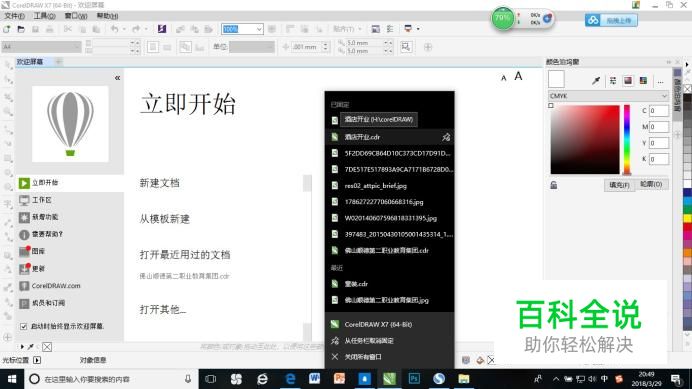
Task: Open the 文件 menu
Action: [14, 16]
